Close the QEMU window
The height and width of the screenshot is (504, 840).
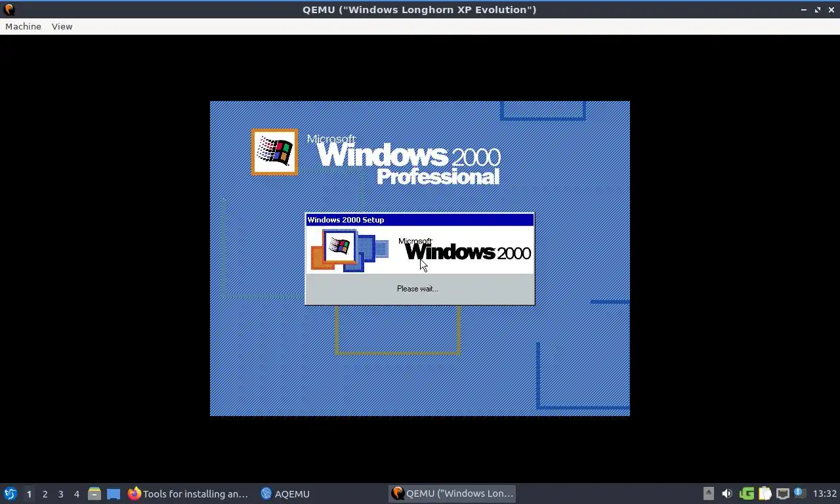[x=832, y=10]
